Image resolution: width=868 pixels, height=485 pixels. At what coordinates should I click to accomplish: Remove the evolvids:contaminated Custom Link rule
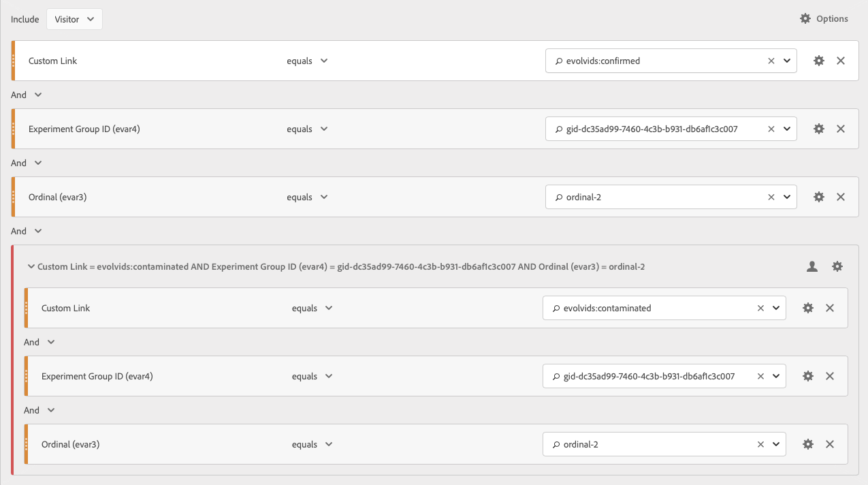[830, 308]
